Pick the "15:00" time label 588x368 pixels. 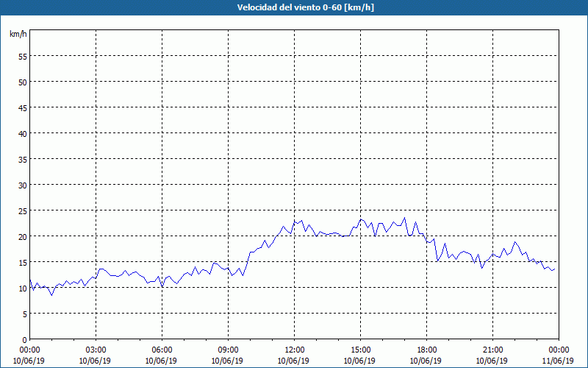pyautogui.click(x=361, y=350)
